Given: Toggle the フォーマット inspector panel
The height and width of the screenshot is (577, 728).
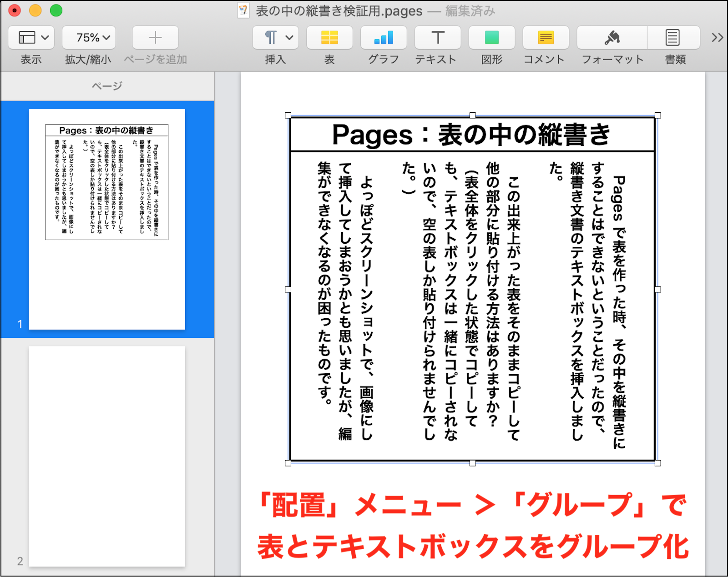Looking at the screenshot, I should pyautogui.click(x=612, y=37).
